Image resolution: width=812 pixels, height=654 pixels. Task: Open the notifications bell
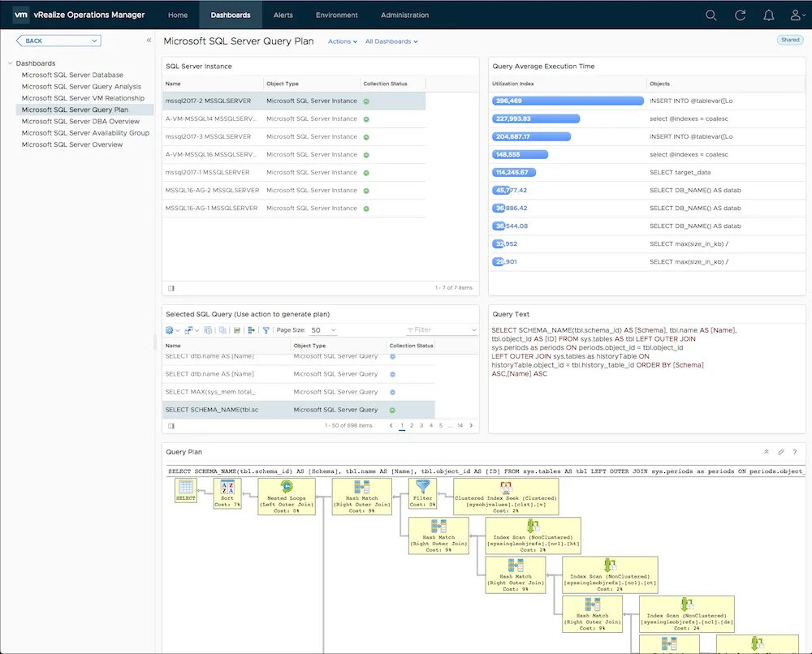769,15
